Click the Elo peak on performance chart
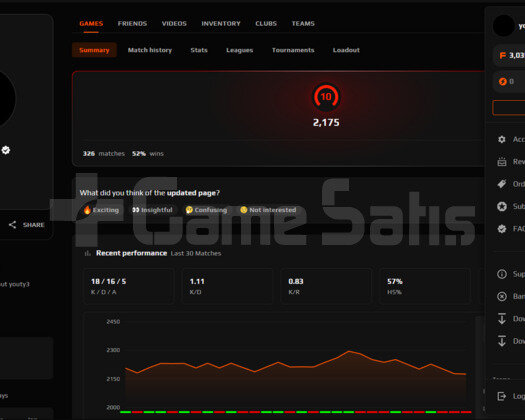Image resolution: width=525 pixels, height=420 pixels. (349, 351)
